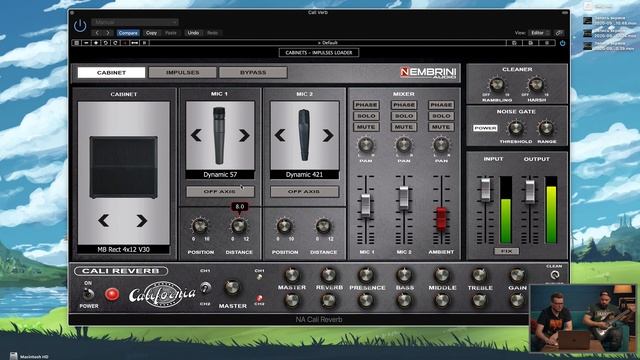Toggle the Noise Gate Power button
Image resolution: width=640 pixels, height=360 pixels.
tap(485, 128)
